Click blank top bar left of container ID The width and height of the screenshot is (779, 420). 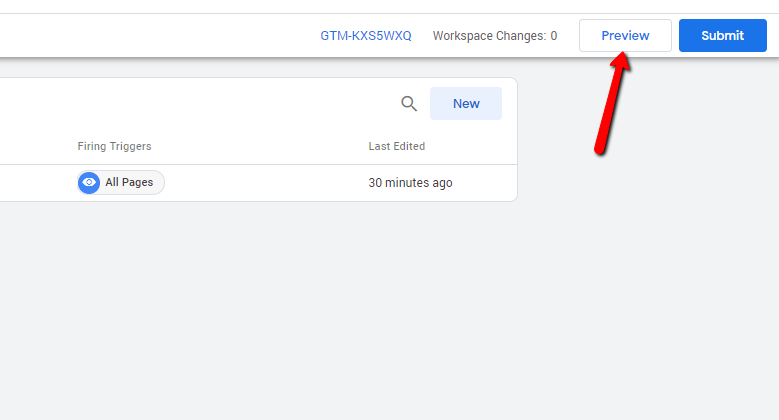(150, 36)
